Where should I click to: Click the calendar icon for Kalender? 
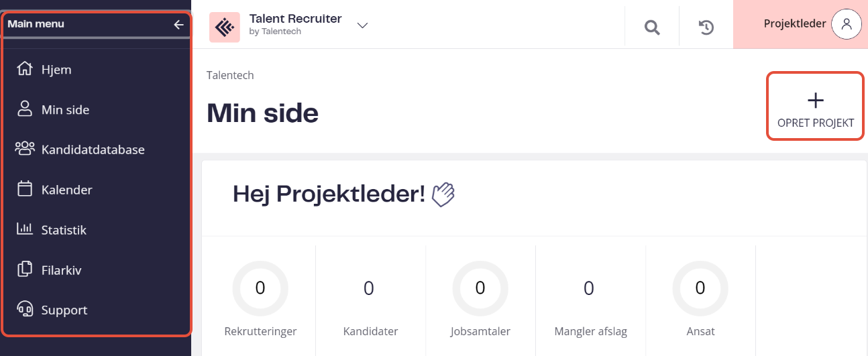pyautogui.click(x=25, y=189)
